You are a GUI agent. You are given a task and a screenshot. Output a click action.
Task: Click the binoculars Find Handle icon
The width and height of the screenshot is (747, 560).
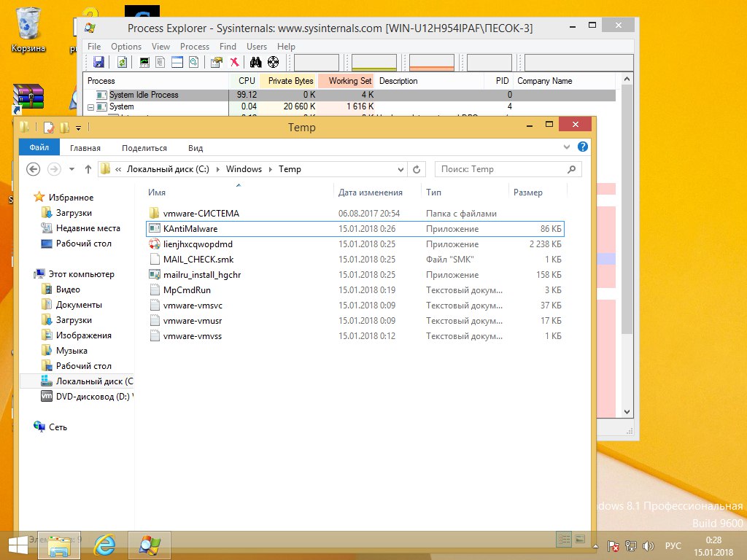click(x=256, y=62)
